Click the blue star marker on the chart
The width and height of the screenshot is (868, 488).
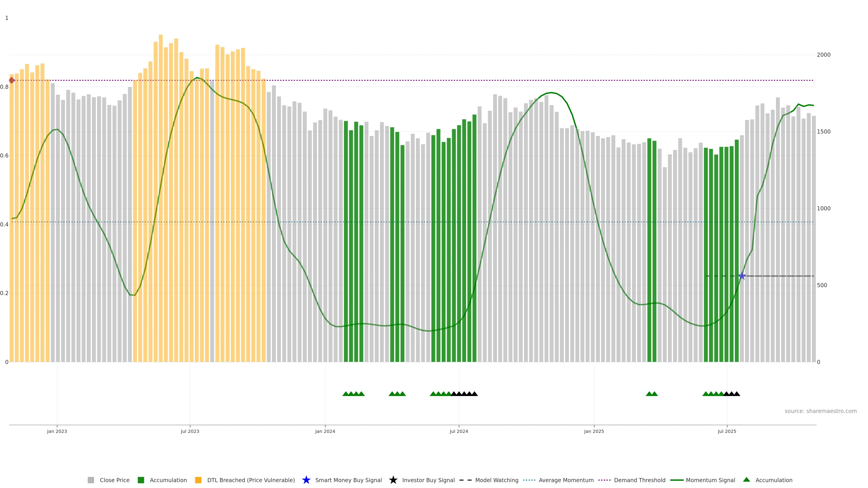742,276
